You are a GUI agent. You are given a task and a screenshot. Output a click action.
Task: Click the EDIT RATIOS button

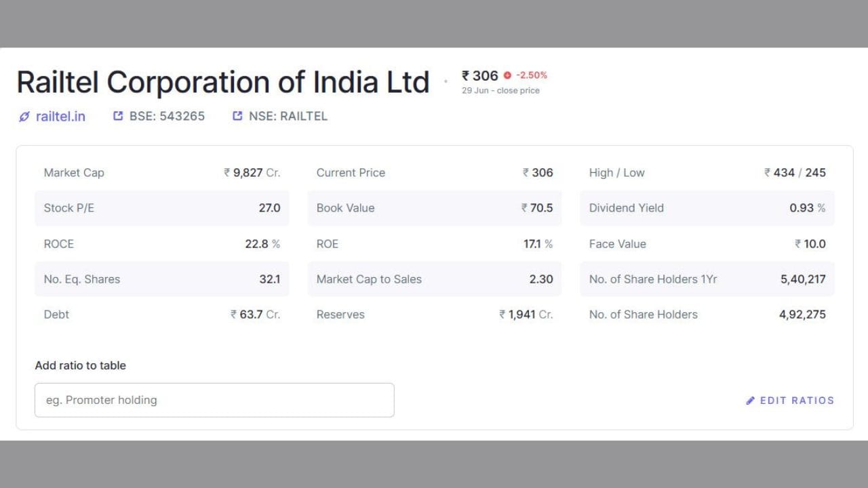click(x=790, y=401)
